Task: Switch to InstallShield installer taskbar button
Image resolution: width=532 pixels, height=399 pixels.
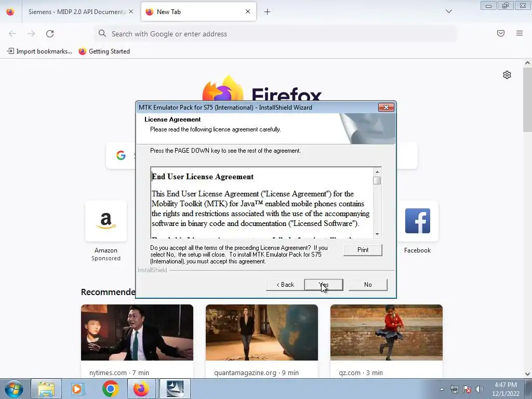Action: (x=175, y=389)
